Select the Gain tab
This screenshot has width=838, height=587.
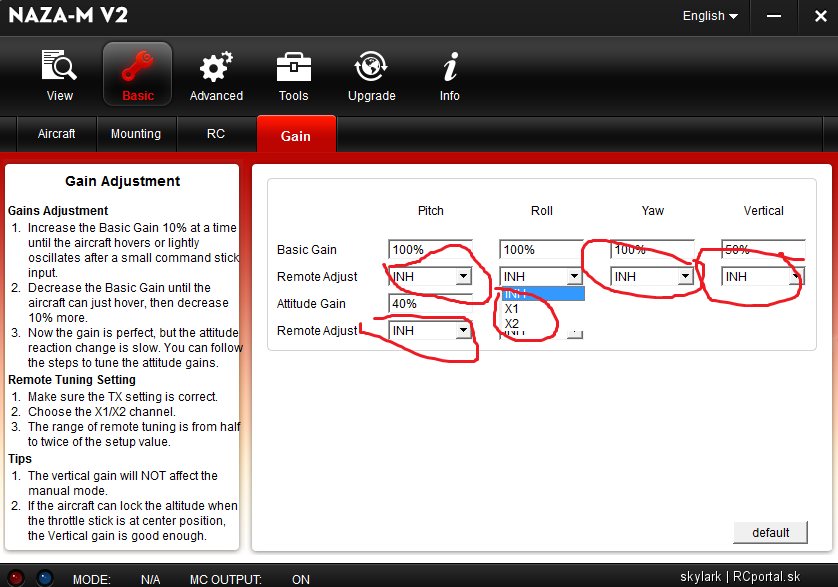296,135
